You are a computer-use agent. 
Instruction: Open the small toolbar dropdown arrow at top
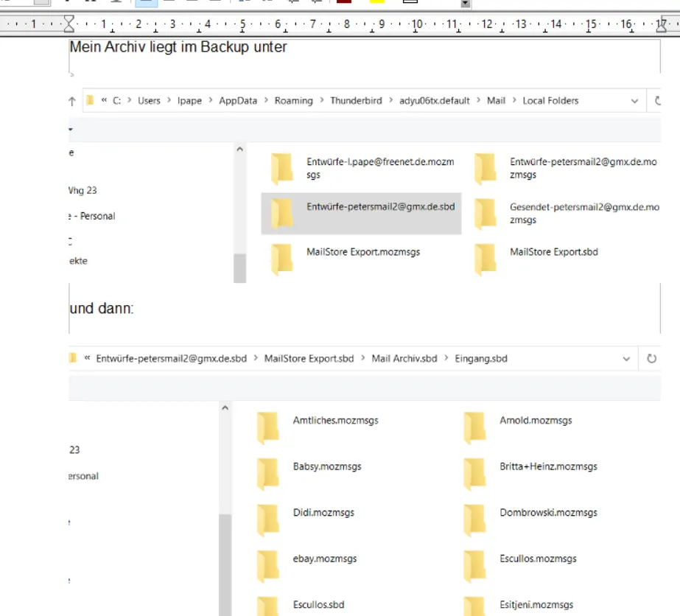click(x=466, y=4)
